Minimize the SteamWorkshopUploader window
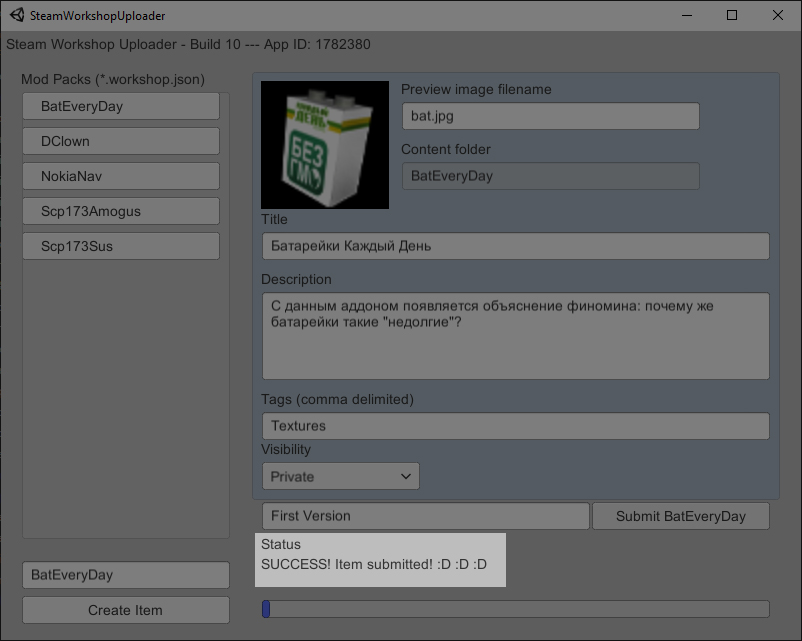The height and width of the screenshot is (641, 802). 687,15
